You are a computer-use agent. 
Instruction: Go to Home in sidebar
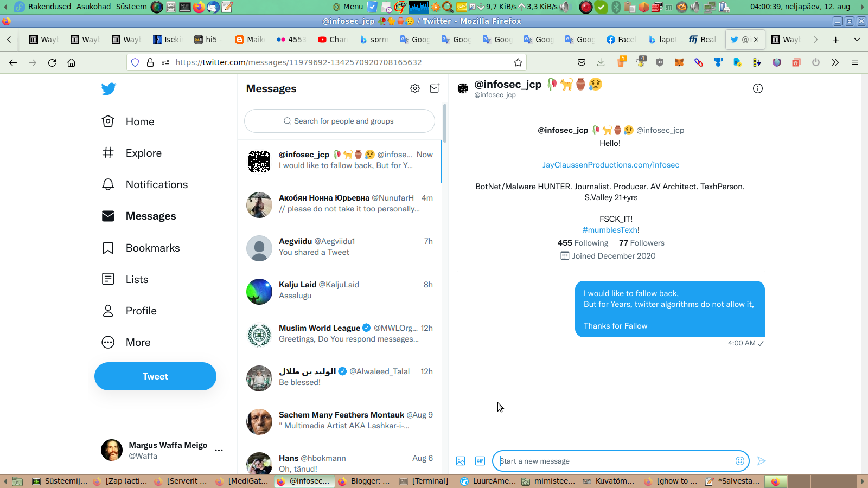pos(128,121)
